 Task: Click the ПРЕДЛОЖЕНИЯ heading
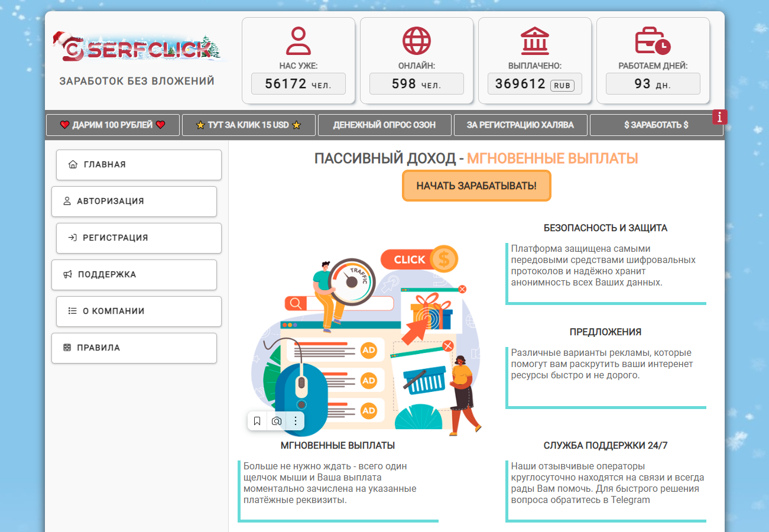(x=606, y=332)
